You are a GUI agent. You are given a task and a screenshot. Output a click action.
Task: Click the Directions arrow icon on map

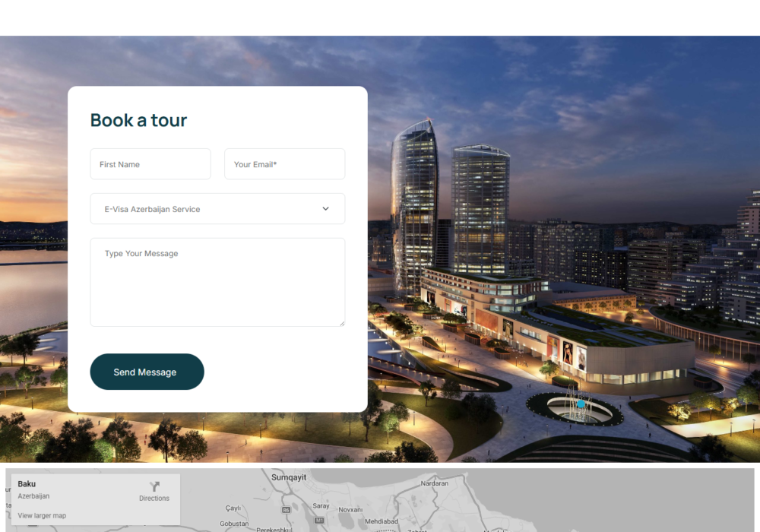[x=154, y=486]
